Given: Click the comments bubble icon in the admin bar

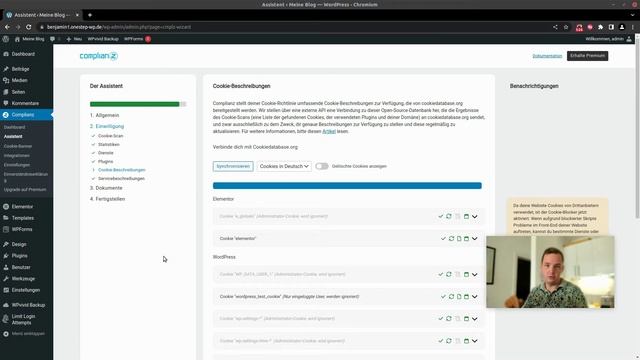Looking at the screenshot, I should tap(52, 39).
